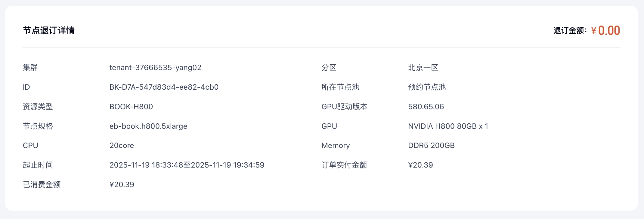
Task: Click the ¥0.00 refund amount
Action: (x=605, y=31)
